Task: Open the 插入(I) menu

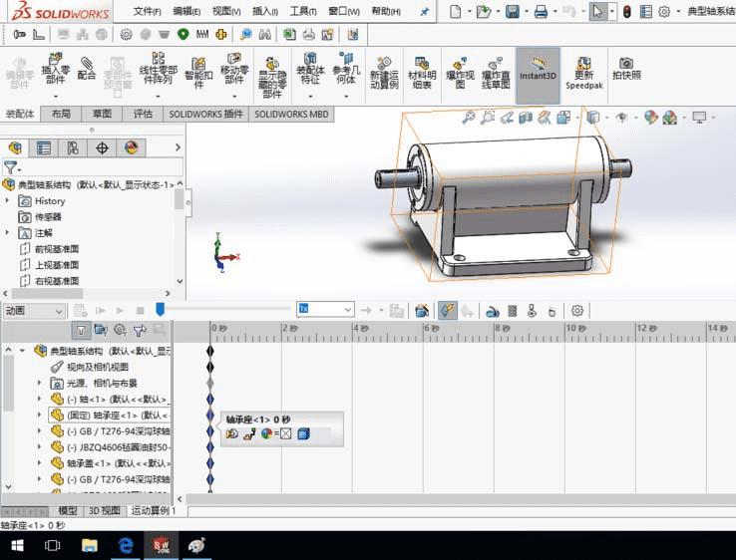Action: (x=265, y=12)
